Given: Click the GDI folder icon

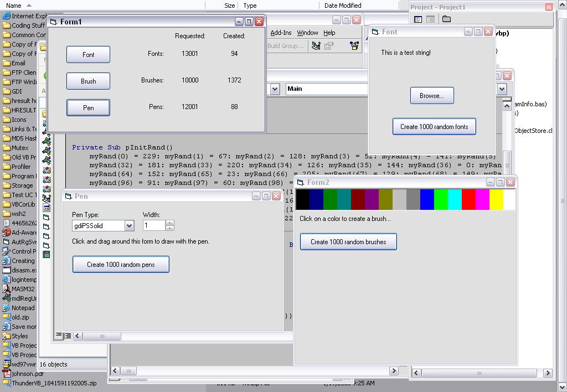Looking at the screenshot, I should click(x=7, y=91).
